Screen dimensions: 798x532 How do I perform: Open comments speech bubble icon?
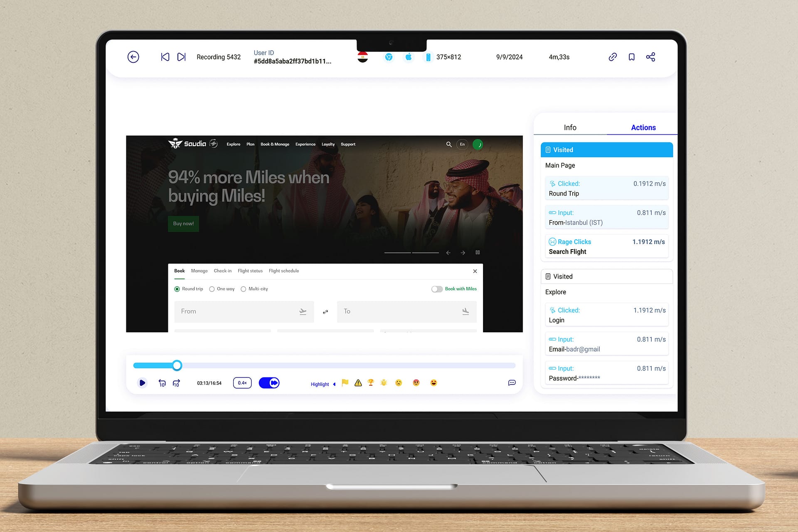point(512,382)
